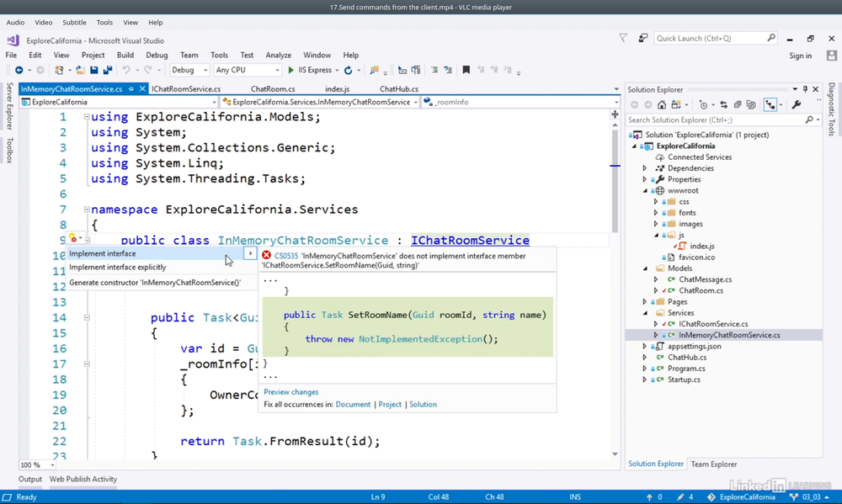Collapse the Services folder node

coord(645,313)
